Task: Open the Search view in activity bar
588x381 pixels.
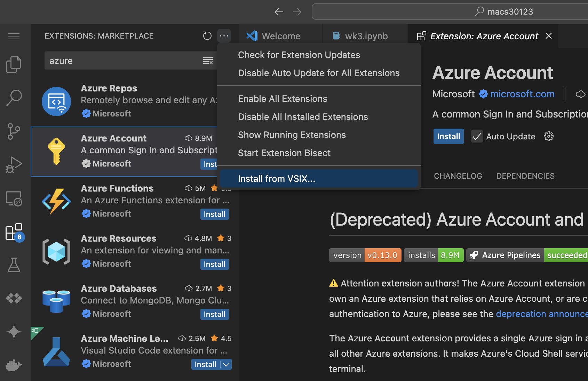Action: coord(14,98)
